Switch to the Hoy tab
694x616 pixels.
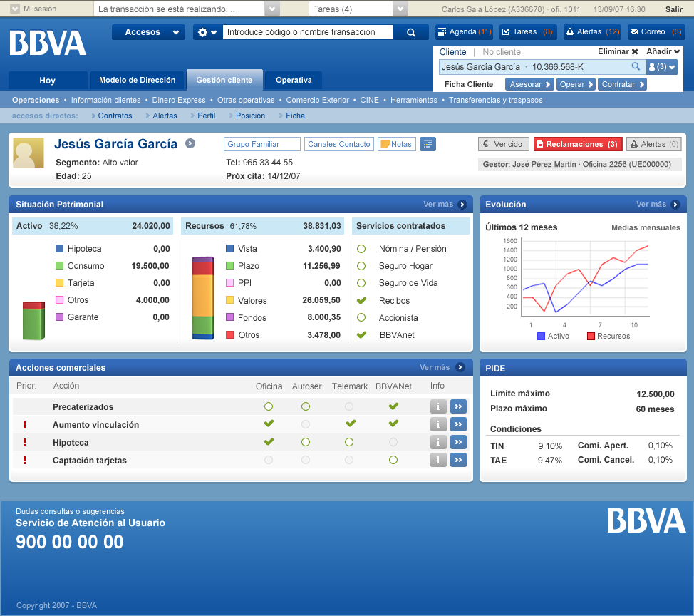[x=47, y=81]
